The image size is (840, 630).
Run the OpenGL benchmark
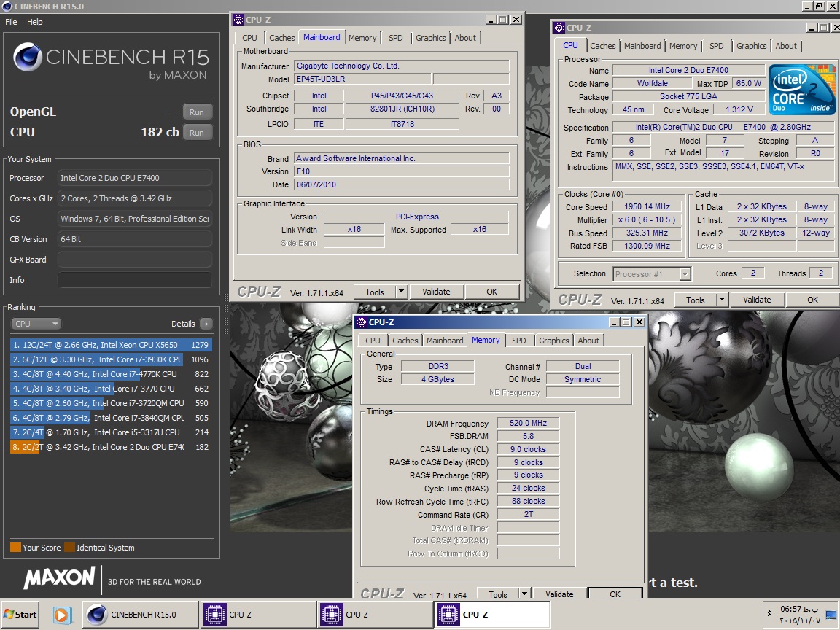[x=197, y=112]
